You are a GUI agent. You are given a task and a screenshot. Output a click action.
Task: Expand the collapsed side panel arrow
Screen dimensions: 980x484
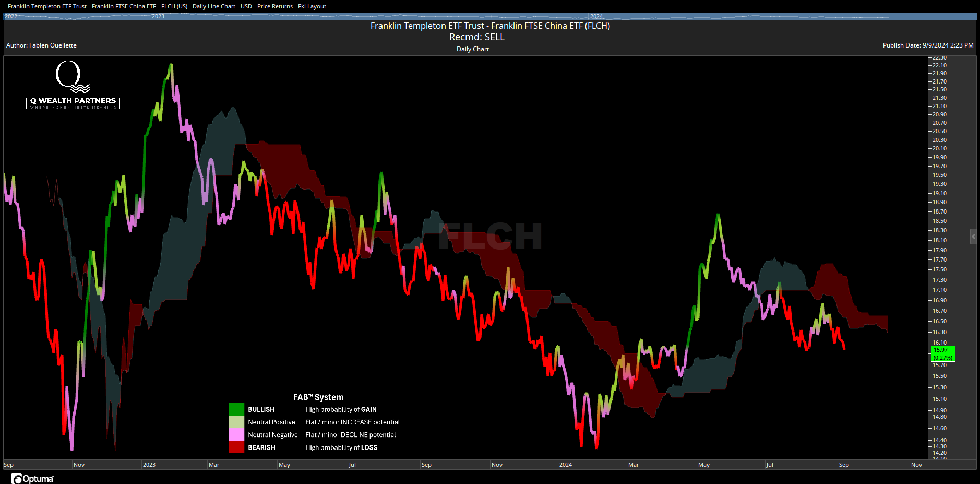[x=973, y=237]
